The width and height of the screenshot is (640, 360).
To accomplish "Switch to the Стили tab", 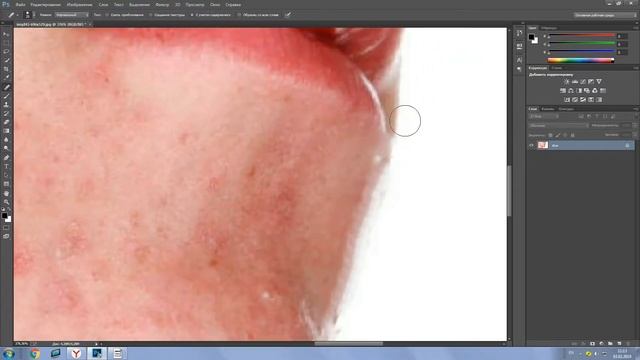I will [x=557, y=68].
